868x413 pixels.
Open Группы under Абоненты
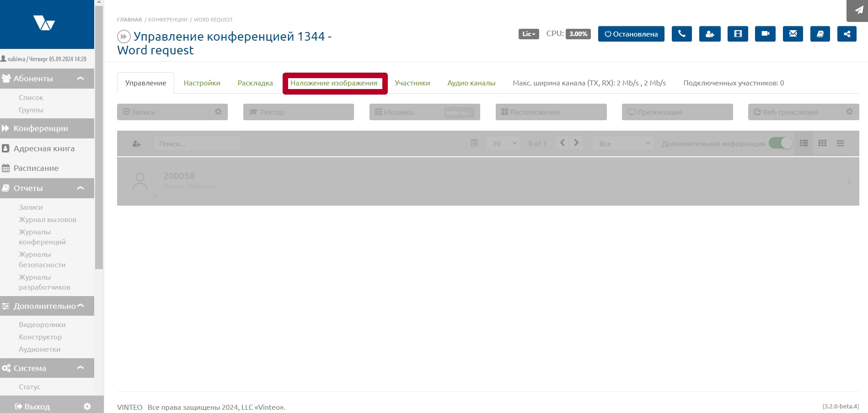tap(31, 110)
